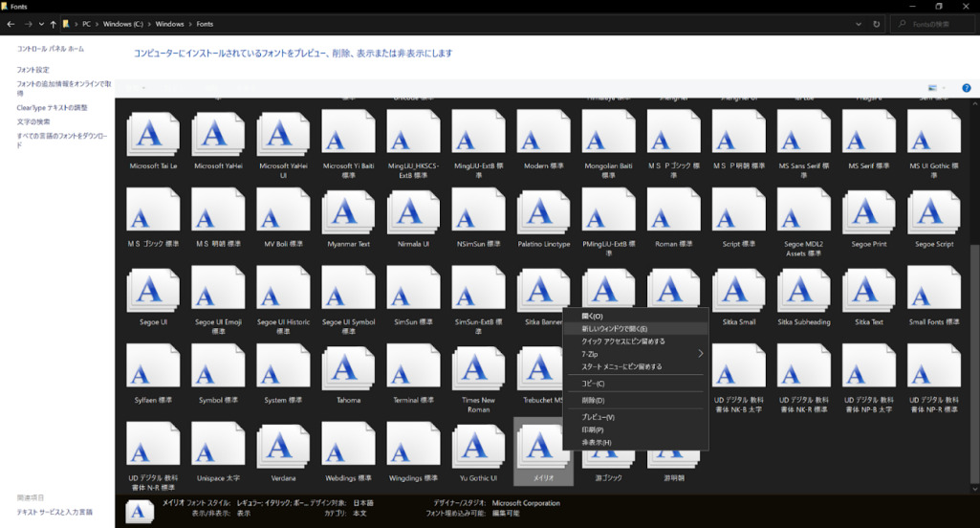
Task: Open テキスト サービスと入力言語 link
Action: point(54,512)
